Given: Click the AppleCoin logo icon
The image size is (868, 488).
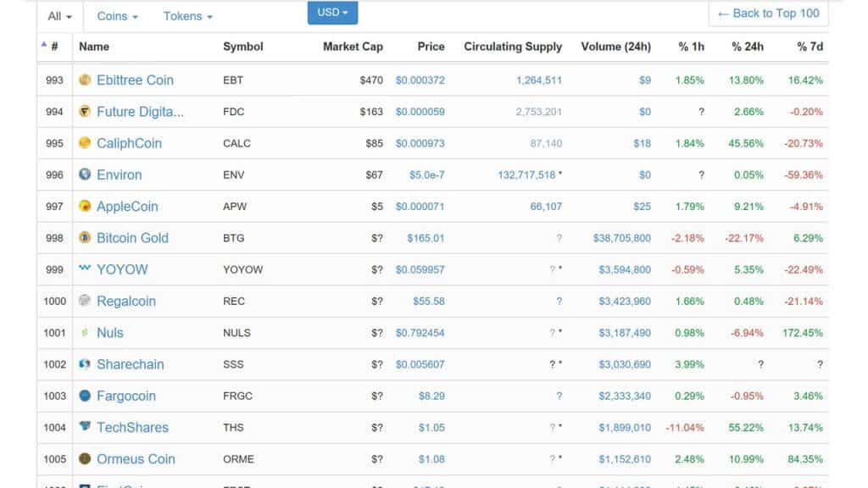Looking at the screenshot, I should click(x=85, y=207).
